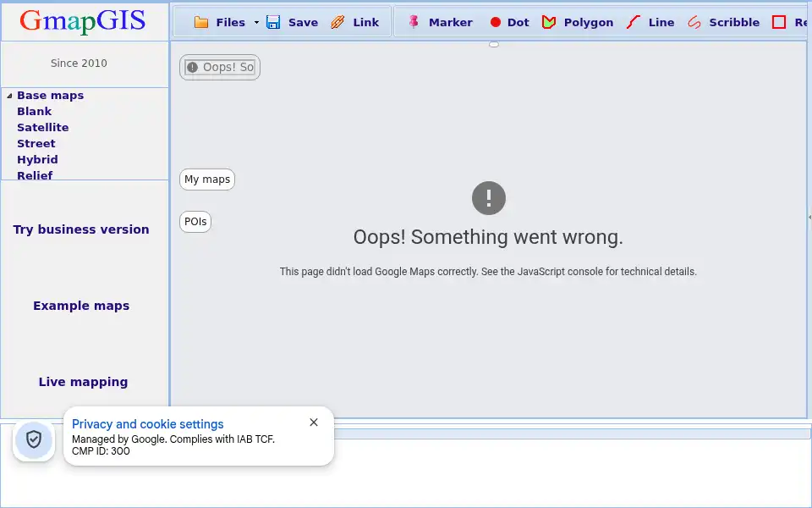
Task: Select the Street base map
Action: 36,144
